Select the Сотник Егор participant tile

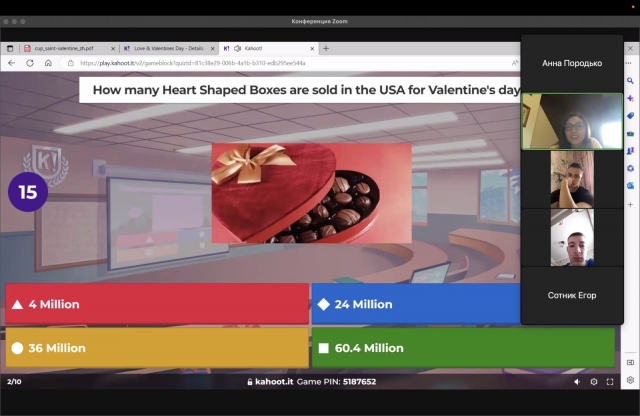(572, 296)
